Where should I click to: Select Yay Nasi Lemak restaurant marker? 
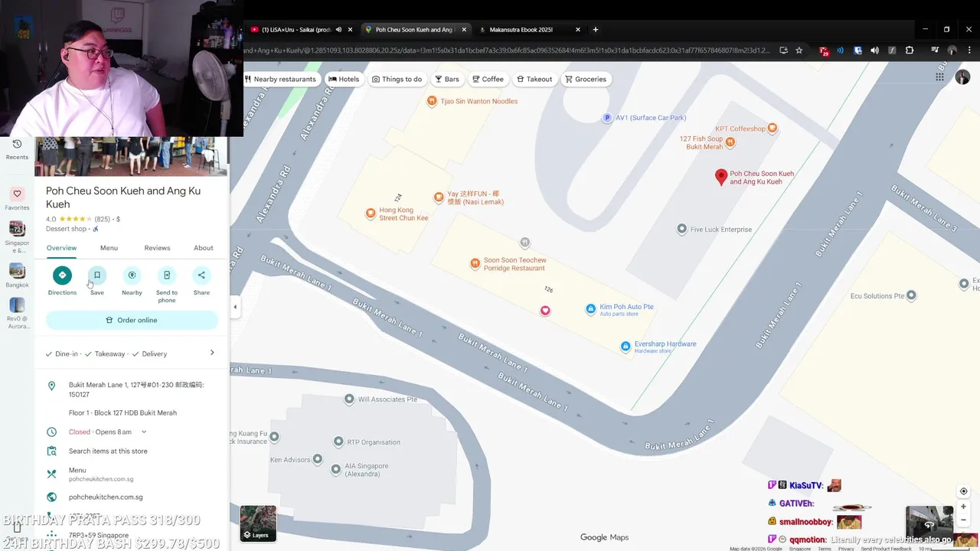pyautogui.click(x=439, y=197)
